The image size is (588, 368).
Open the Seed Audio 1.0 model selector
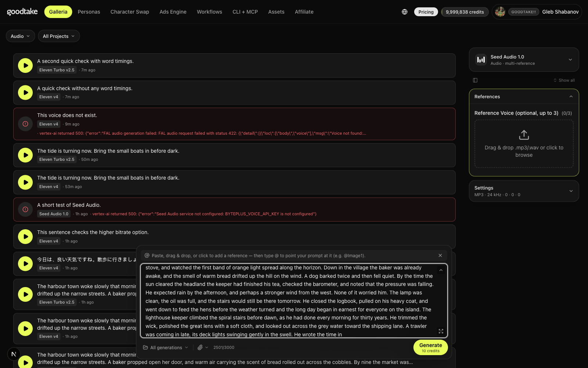pos(524,60)
